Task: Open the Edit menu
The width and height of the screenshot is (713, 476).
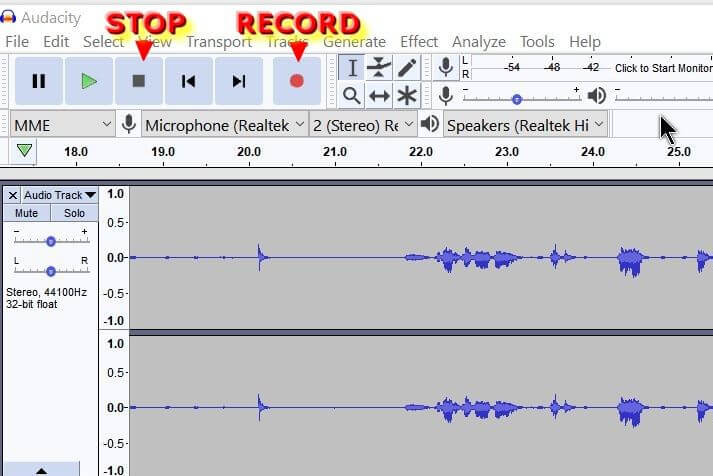Action: point(56,42)
